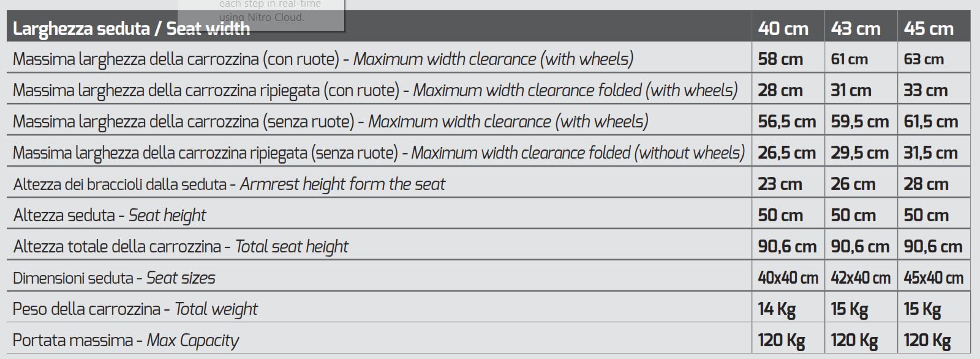Screen dimensions: 980x359
Task: Select the 42x40 cm seat size cell
Action: coord(860,278)
